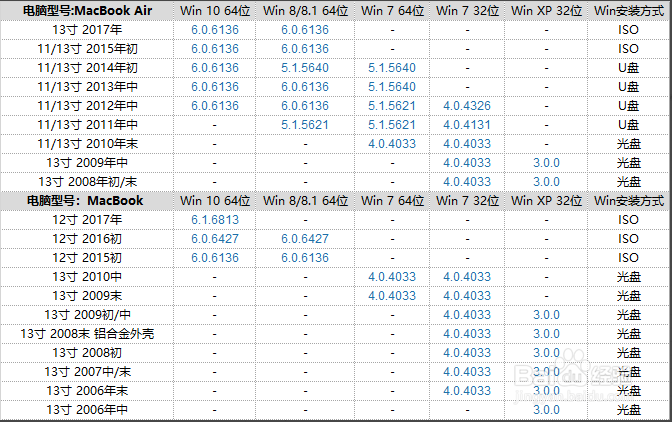Open Win 10 6.0.6136 for 11/13寸 2015年初
672x422 pixels.
pos(215,49)
